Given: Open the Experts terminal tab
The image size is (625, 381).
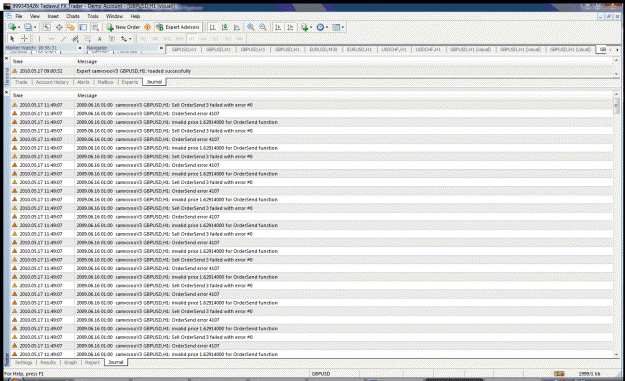Looking at the screenshot, I should coord(130,82).
